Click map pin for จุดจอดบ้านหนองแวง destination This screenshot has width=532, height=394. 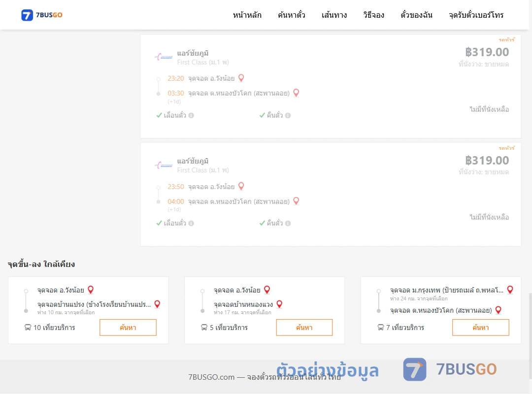[279, 304]
